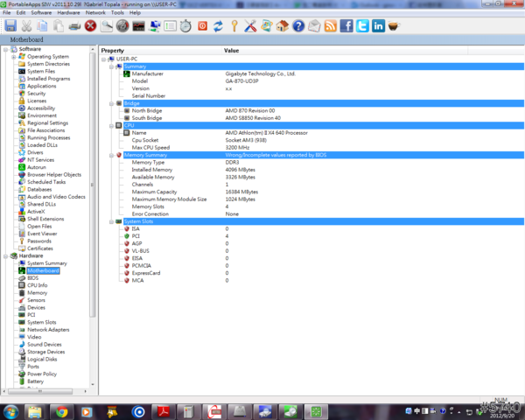Click the printer icon in the toolbar
This screenshot has width=525, height=420.
click(74, 26)
